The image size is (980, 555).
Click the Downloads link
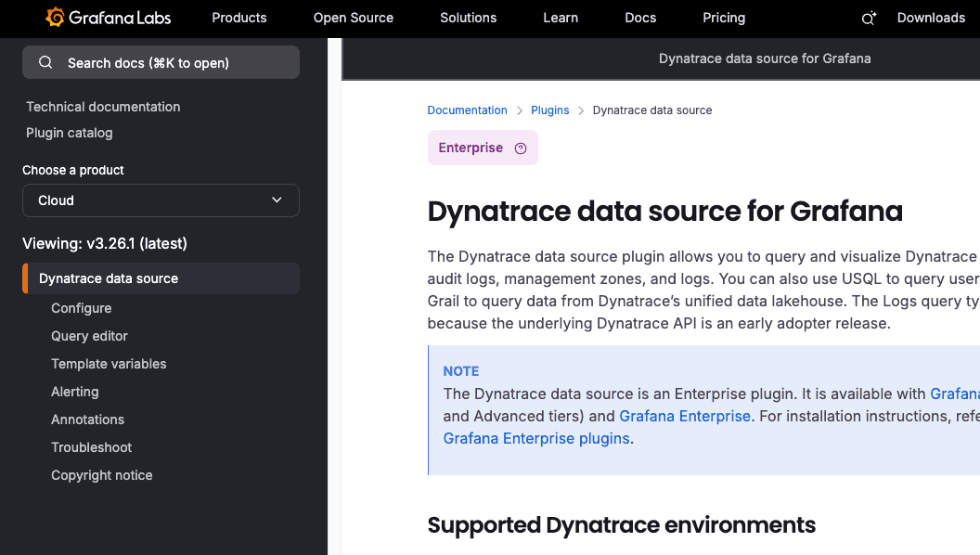click(931, 18)
